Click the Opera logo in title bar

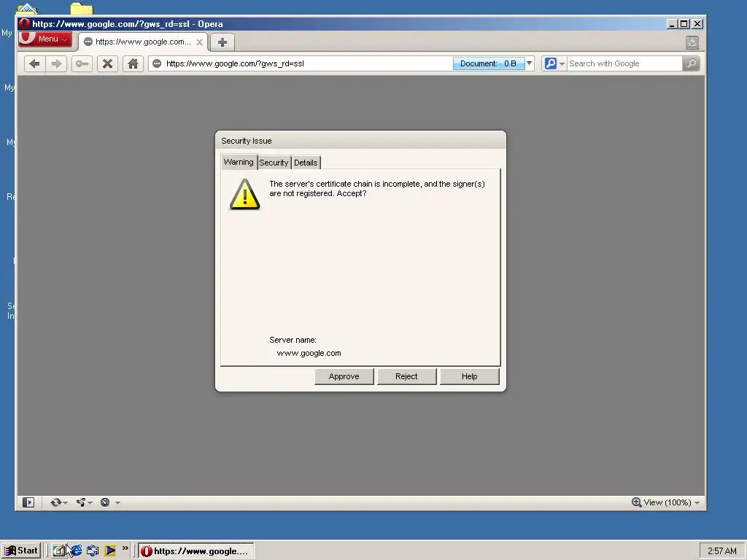tap(25, 24)
